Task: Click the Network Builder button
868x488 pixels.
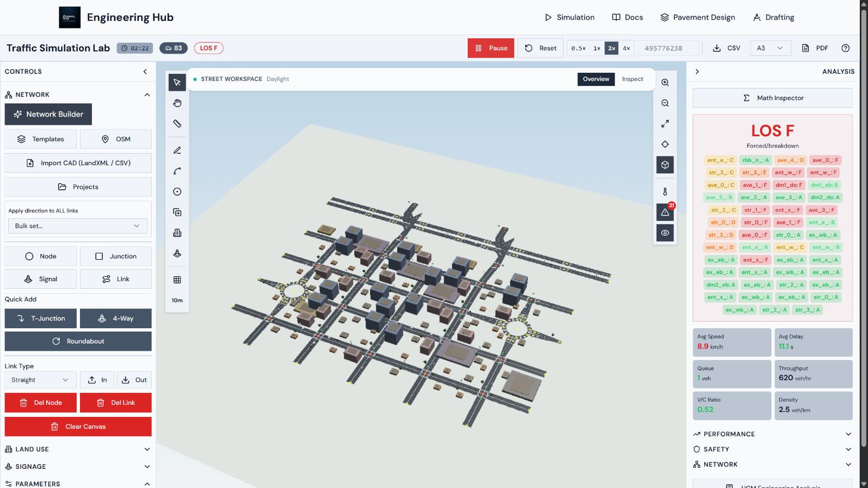Action: [x=48, y=114]
